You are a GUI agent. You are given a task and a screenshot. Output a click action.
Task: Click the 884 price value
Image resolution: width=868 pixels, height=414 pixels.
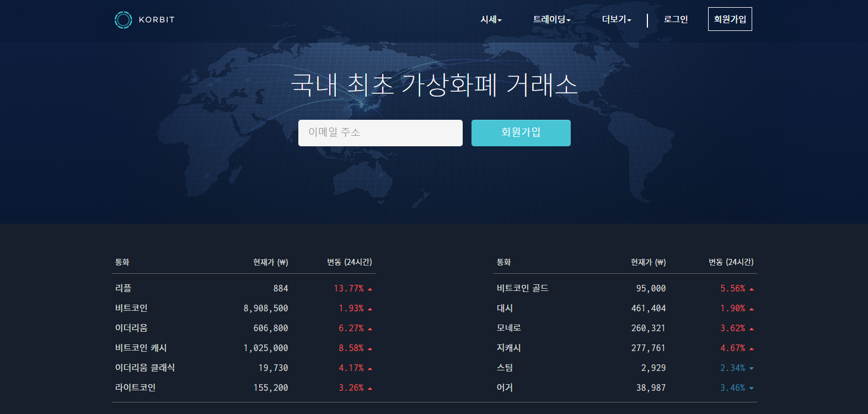(281, 289)
